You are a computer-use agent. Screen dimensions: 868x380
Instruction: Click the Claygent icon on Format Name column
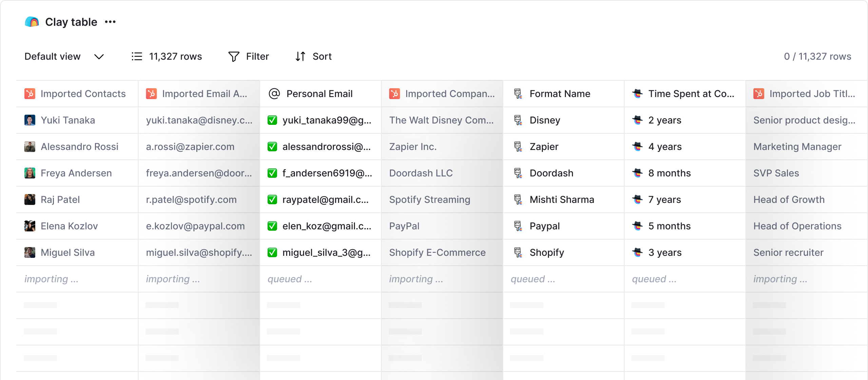click(517, 94)
